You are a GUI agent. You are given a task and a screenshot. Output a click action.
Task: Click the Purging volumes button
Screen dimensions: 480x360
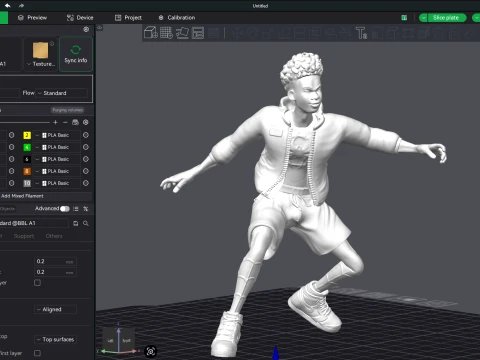tap(67, 110)
